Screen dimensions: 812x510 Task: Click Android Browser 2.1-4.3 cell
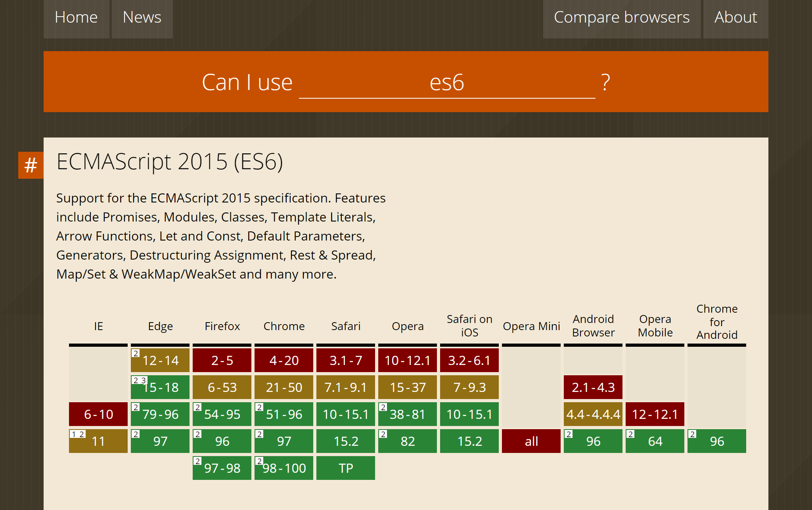[x=593, y=387]
